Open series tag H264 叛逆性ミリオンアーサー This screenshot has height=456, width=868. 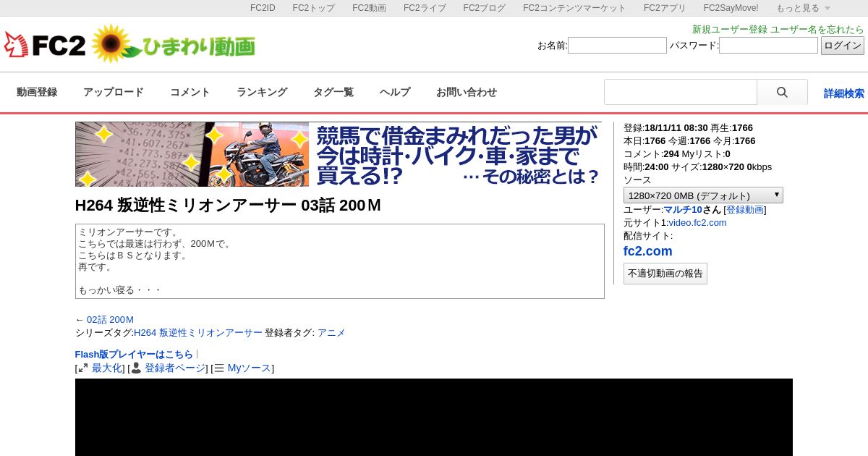(x=198, y=333)
